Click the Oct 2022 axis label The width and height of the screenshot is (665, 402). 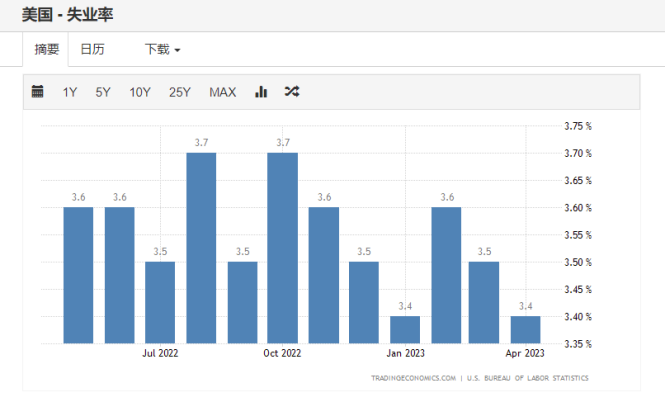(282, 353)
